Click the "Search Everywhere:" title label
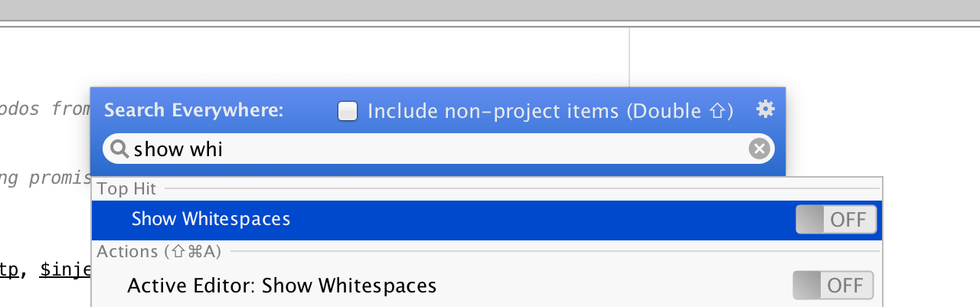 (x=194, y=110)
